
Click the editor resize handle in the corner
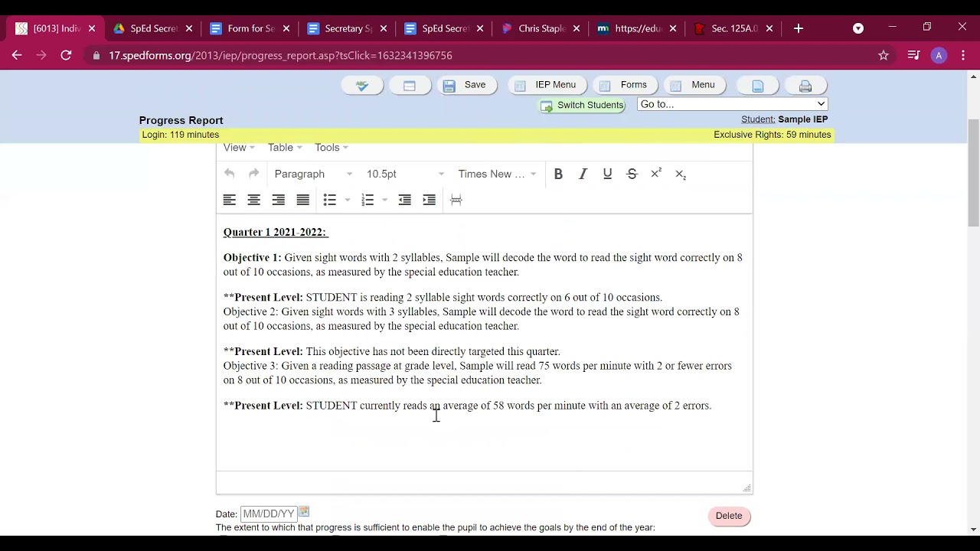click(746, 487)
